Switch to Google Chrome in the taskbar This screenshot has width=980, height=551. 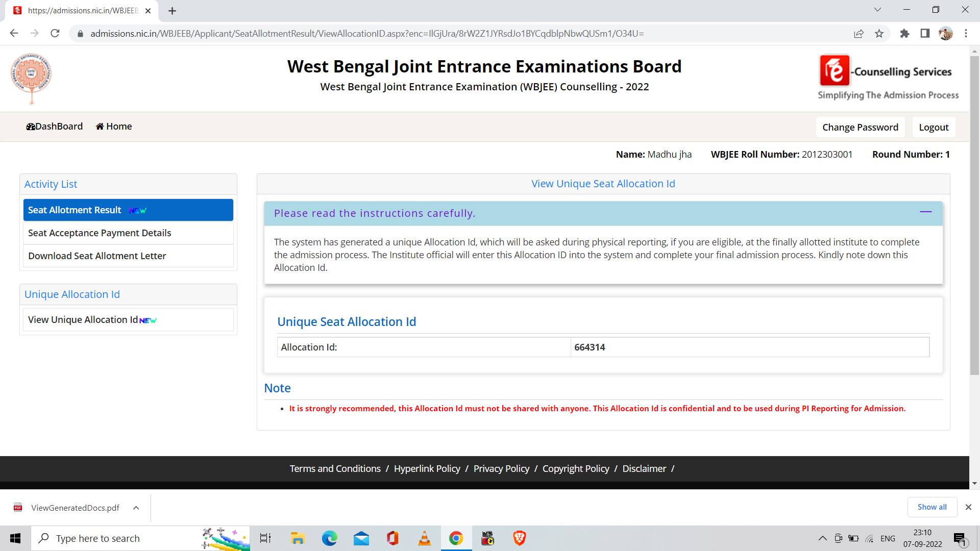456,538
